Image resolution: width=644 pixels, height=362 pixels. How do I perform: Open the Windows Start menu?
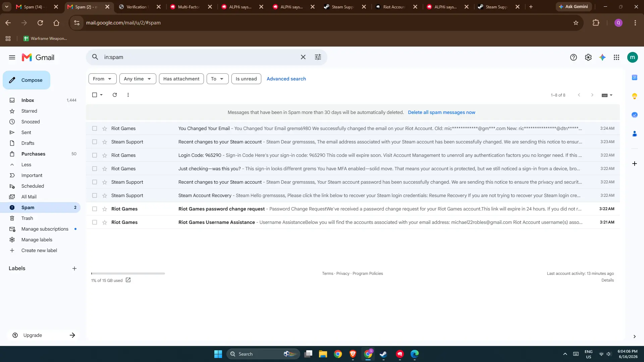click(x=218, y=354)
